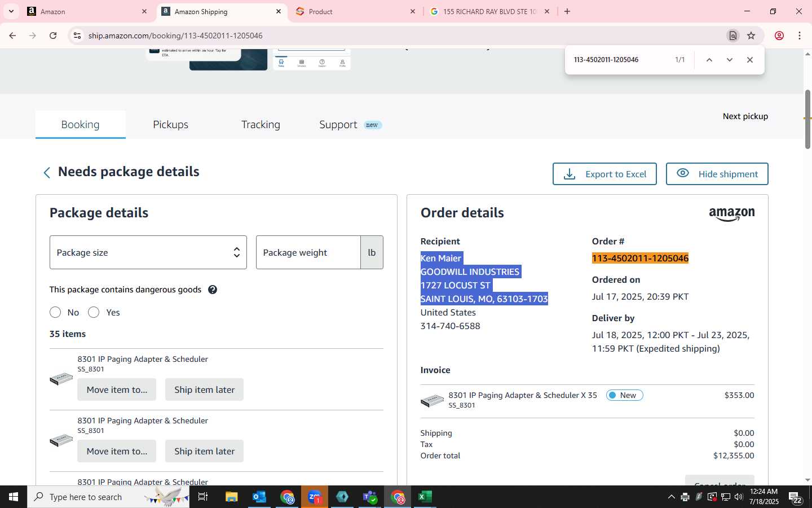Select Yes for dangerous goods
Viewport: 812px width, 508px height.
pyautogui.click(x=94, y=312)
